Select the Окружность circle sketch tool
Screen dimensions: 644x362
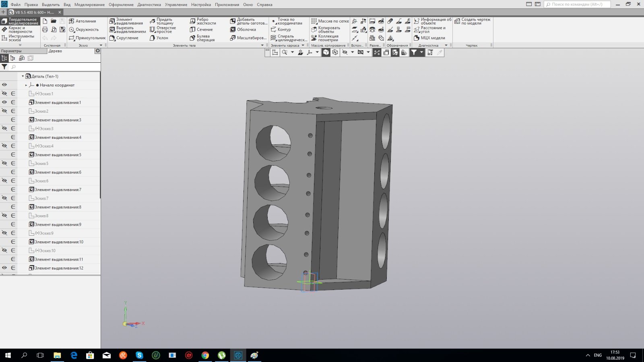tap(84, 29)
